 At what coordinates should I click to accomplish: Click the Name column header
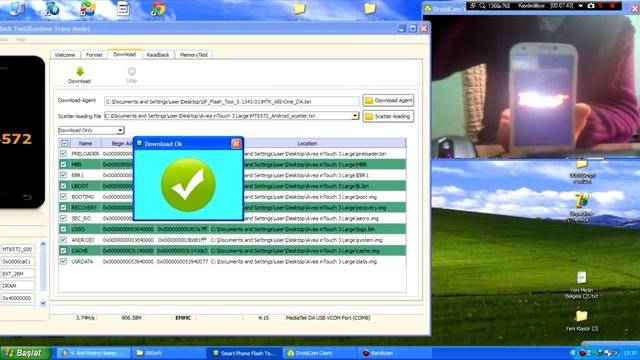85,143
